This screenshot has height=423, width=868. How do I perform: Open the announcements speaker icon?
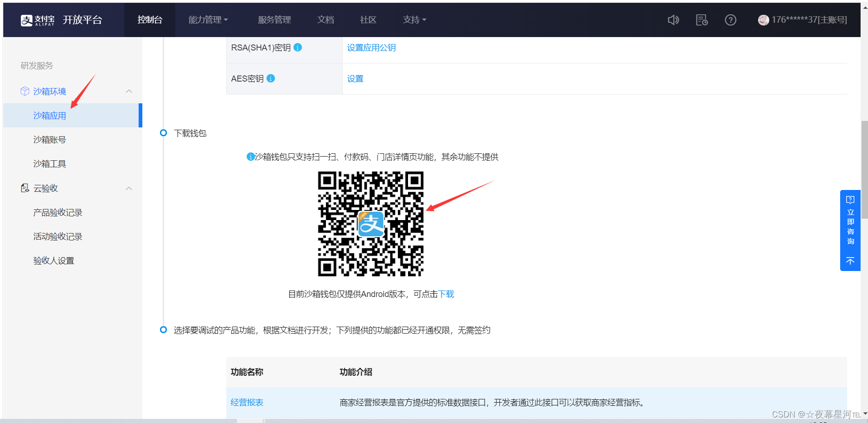pos(673,20)
